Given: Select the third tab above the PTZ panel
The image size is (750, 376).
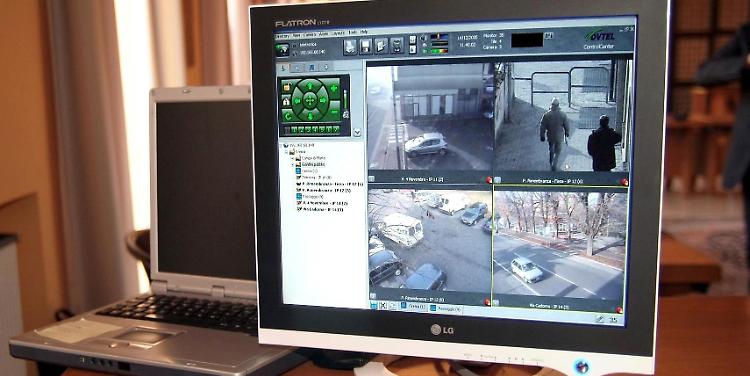Looking at the screenshot, I should tap(312, 68).
